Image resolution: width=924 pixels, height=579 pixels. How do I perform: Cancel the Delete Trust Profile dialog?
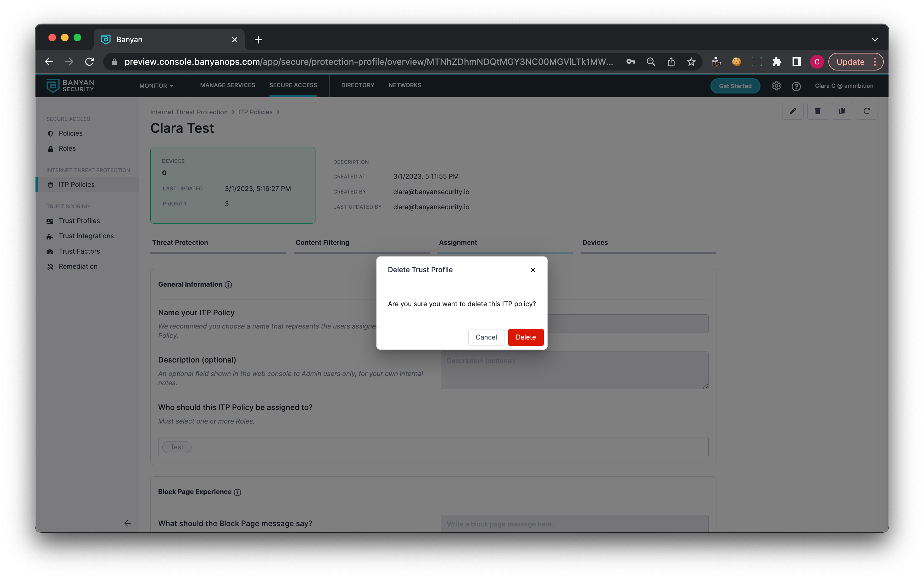486,337
